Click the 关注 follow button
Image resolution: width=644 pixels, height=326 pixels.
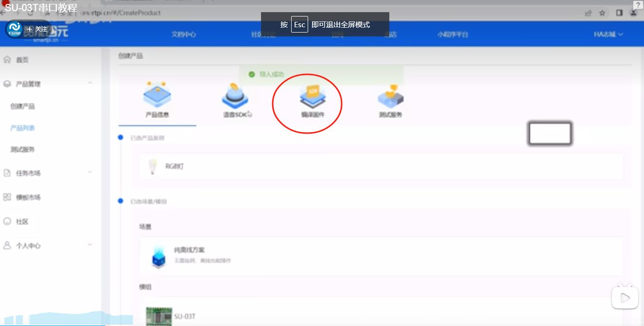(38, 29)
